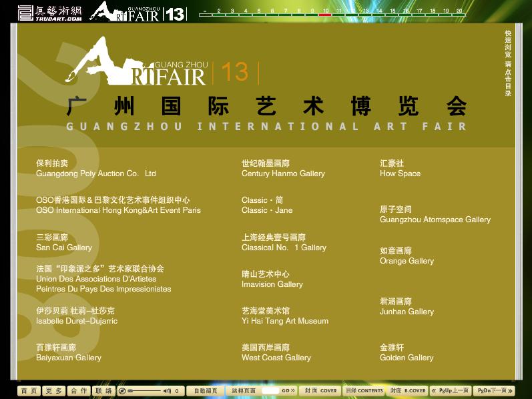This screenshot has height=399, width=532.
Task: Go to previous page with PgUp 上一頁
Action: pos(450,390)
